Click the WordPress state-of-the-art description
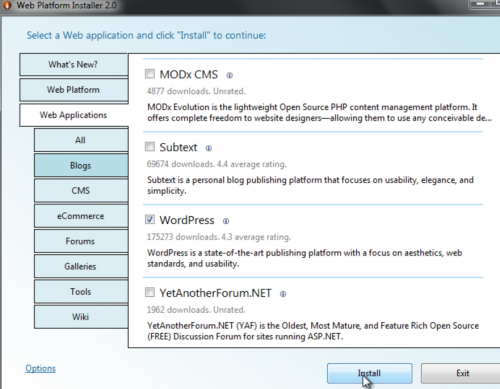Image resolution: width=500 pixels, height=389 pixels. click(305, 258)
